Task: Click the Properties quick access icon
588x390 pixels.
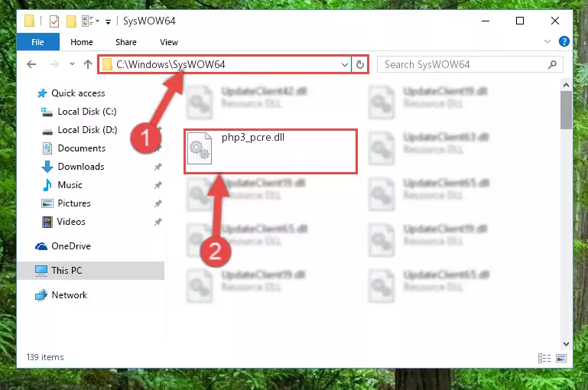Action: [x=54, y=21]
